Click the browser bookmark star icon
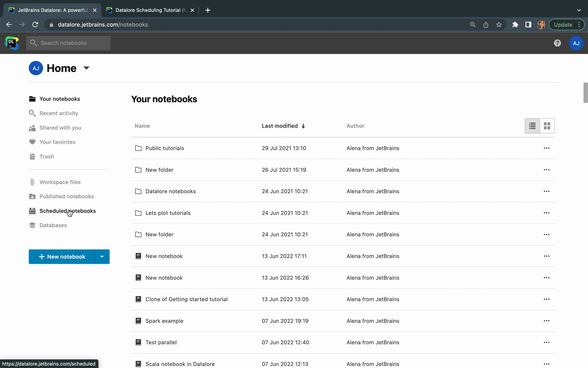The height and width of the screenshot is (368, 588). coord(499,25)
